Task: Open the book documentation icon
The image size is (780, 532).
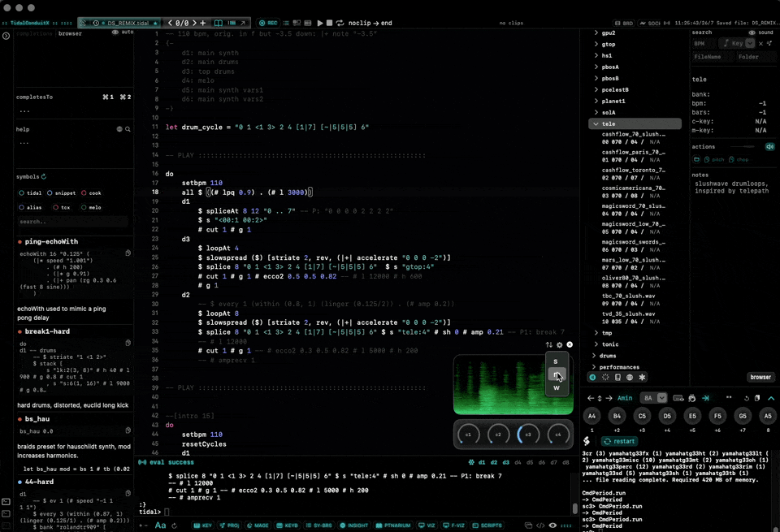Action: tap(218, 23)
